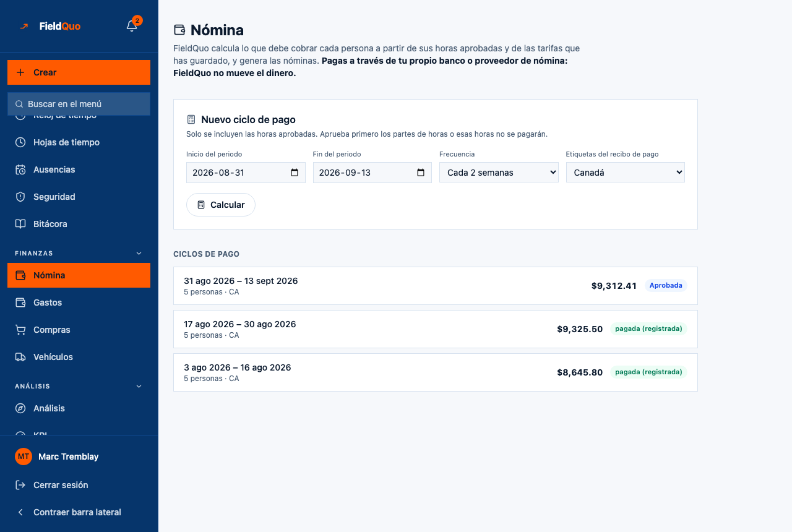Click the wallet icon beside Nómina heading
Image resolution: width=792 pixels, height=532 pixels.
pos(179,30)
